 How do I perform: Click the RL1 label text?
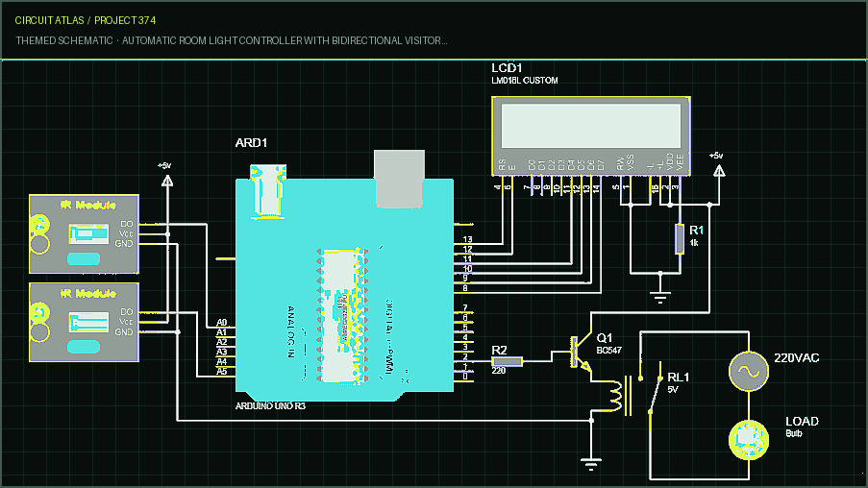tap(678, 378)
